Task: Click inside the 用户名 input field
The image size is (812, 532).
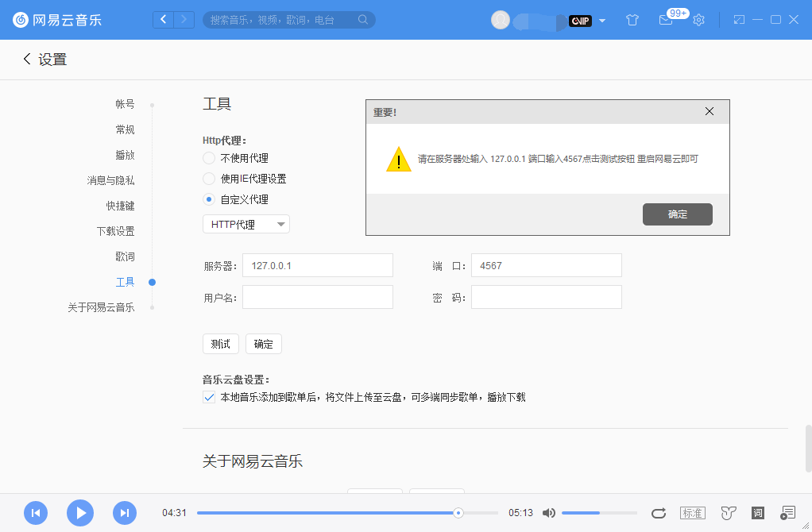Action: point(317,296)
